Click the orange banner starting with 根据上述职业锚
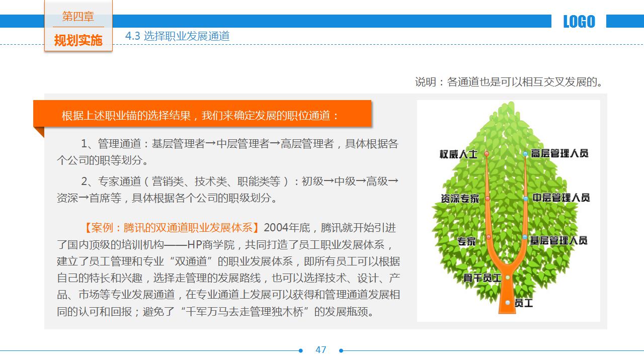 point(202,116)
